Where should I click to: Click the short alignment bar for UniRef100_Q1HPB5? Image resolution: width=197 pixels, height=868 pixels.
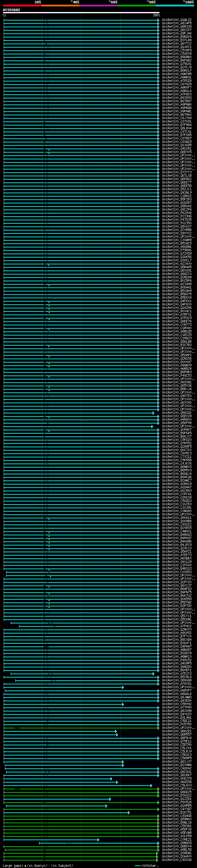click(x=56, y=806)
